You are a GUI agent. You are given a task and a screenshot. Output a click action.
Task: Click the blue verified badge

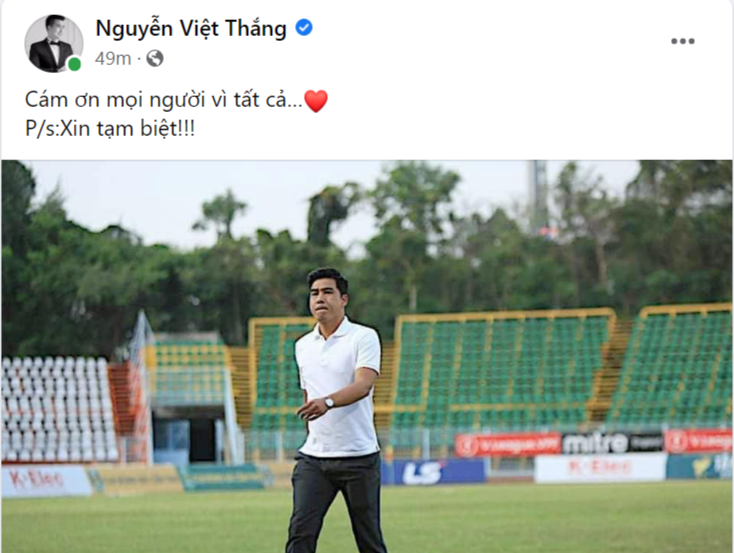pos(304,28)
